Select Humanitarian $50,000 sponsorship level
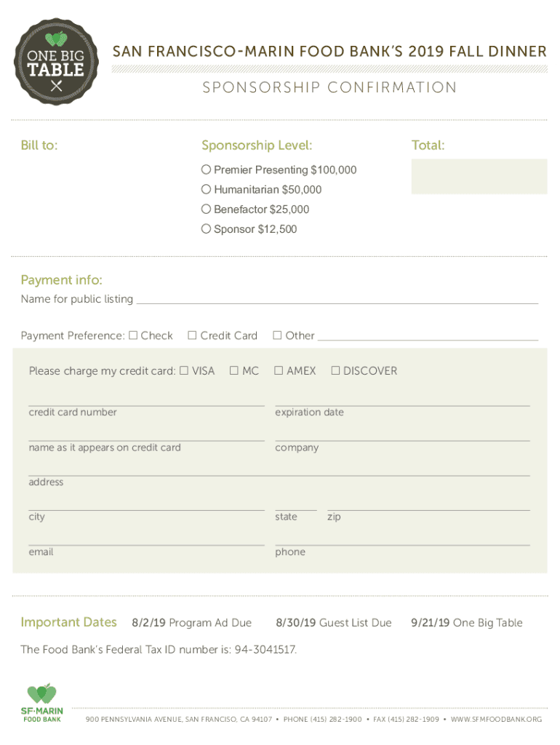The height and width of the screenshot is (745, 560). click(206, 190)
